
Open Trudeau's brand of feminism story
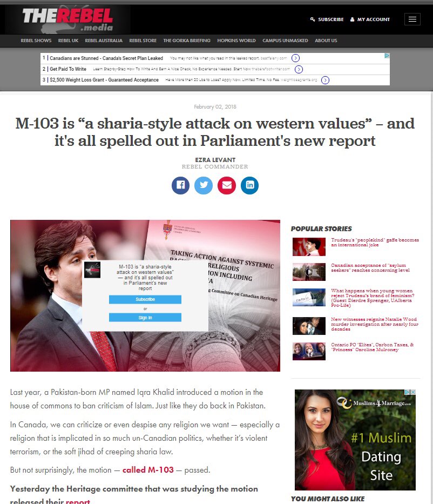click(373, 298)
